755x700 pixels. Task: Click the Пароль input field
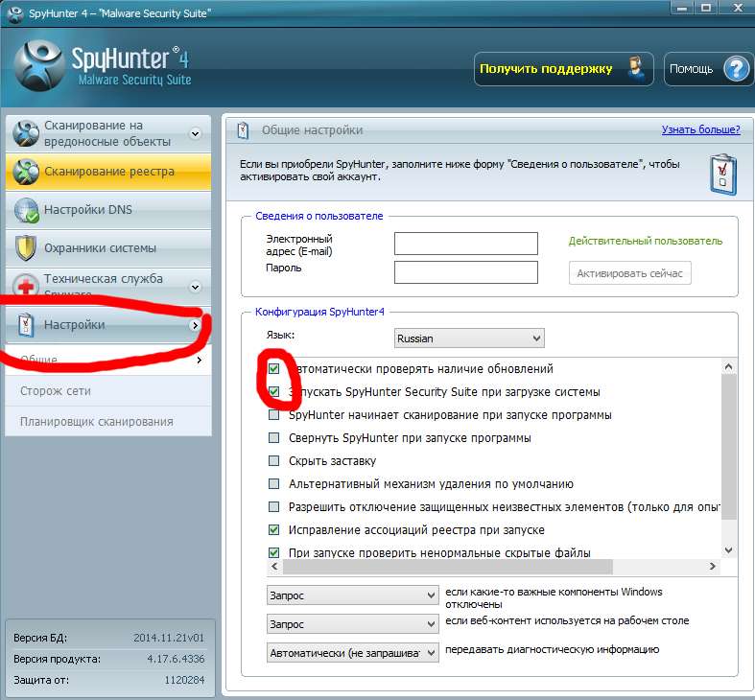[465, 272]
